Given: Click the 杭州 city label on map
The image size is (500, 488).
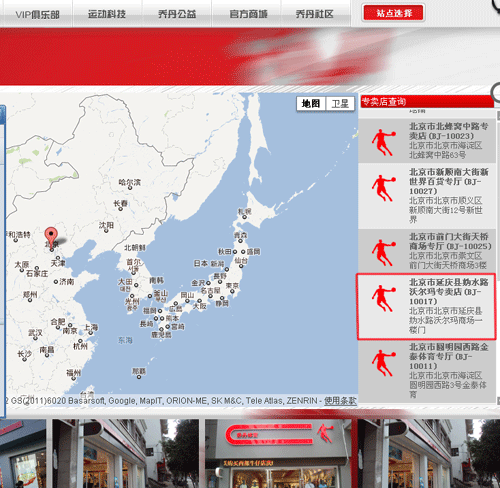Looking at the screenshot, I should (x=80, y=346).
